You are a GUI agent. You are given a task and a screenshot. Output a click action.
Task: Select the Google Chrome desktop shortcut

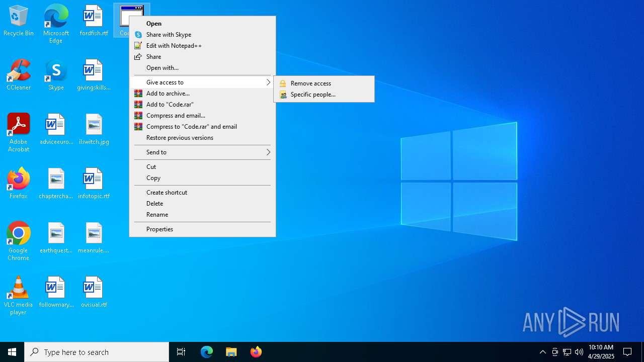click(x=19, y=241)
